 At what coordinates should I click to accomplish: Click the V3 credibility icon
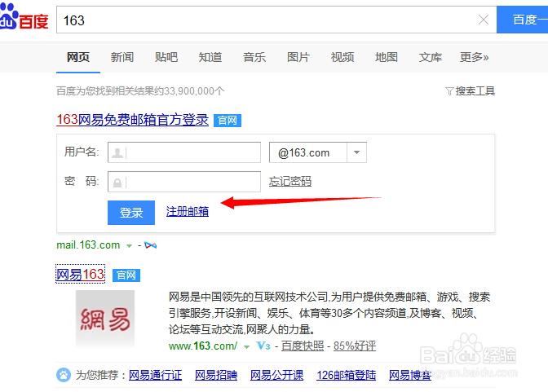pyautogui.click(x=263, y=346)
